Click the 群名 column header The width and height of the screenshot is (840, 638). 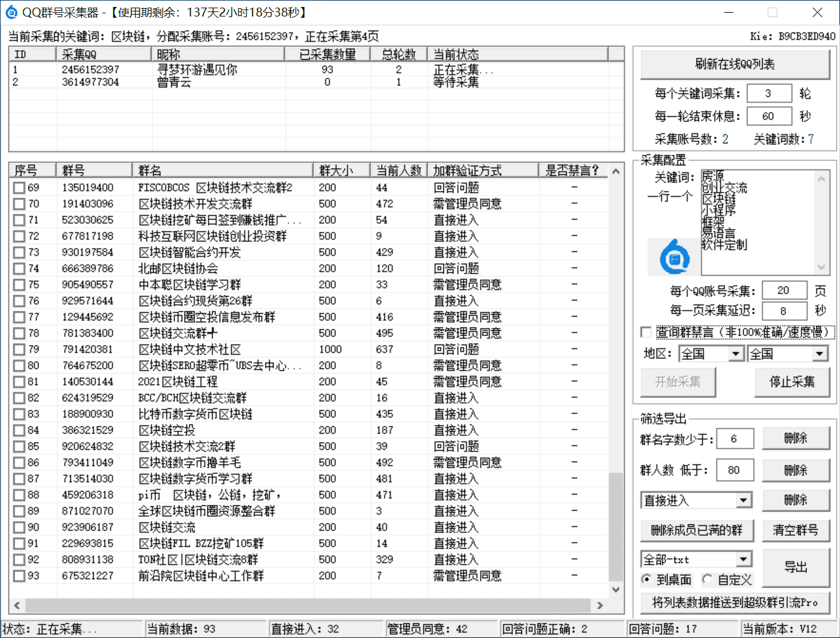[223, 170]
